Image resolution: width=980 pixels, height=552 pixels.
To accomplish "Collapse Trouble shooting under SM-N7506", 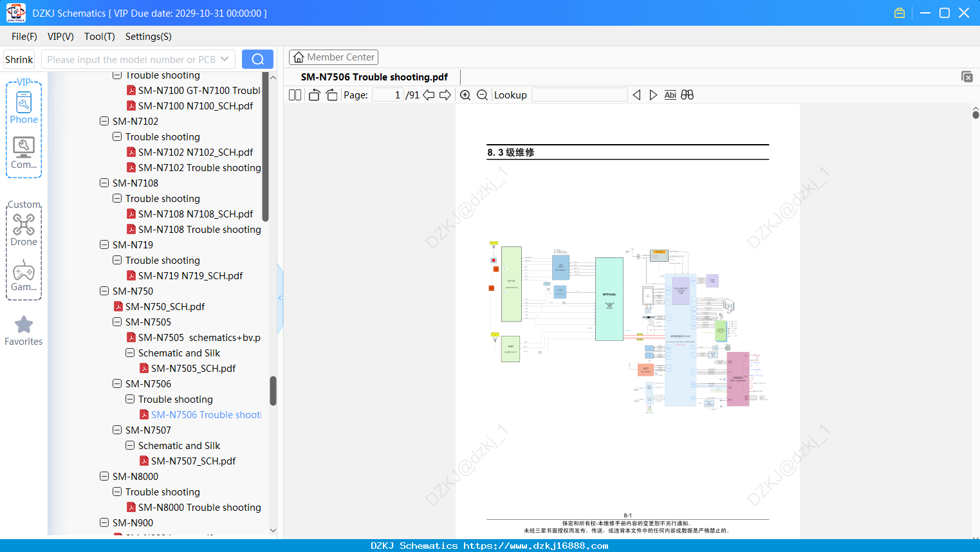I will click(130, 400).
